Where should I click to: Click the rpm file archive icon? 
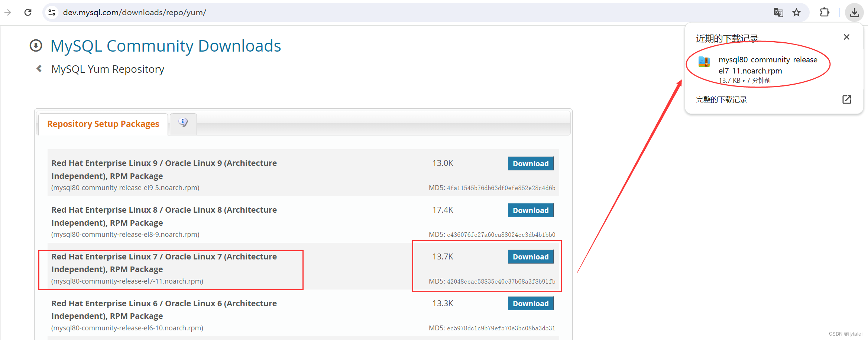(x=704, y=62)
